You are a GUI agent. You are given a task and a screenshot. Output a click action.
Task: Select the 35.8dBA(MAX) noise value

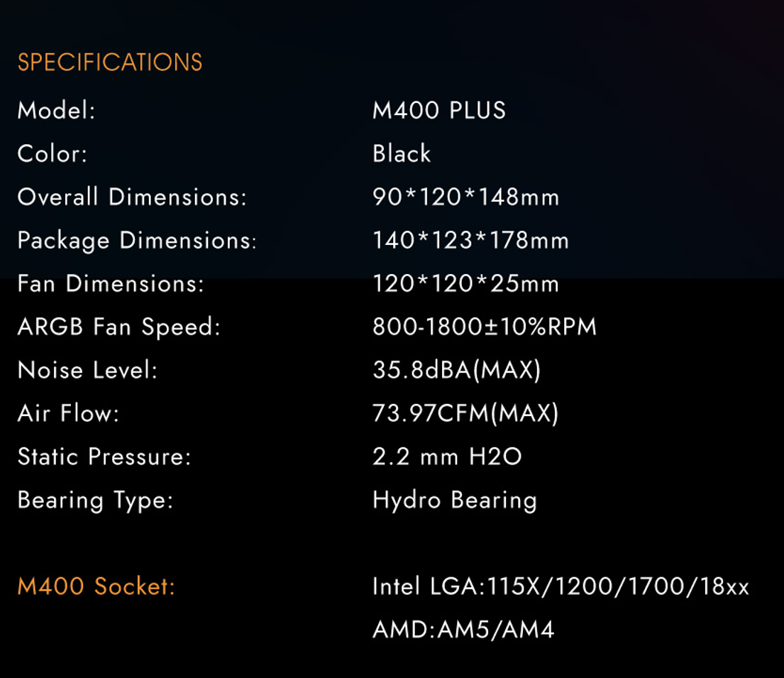(x=457, y=371)
